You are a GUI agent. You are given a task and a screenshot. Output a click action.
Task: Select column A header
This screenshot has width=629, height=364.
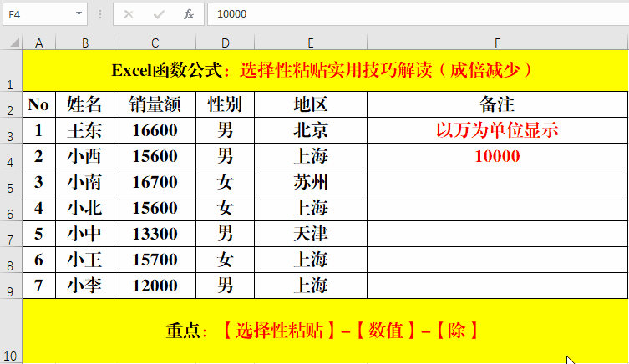(x=39, y=43)
